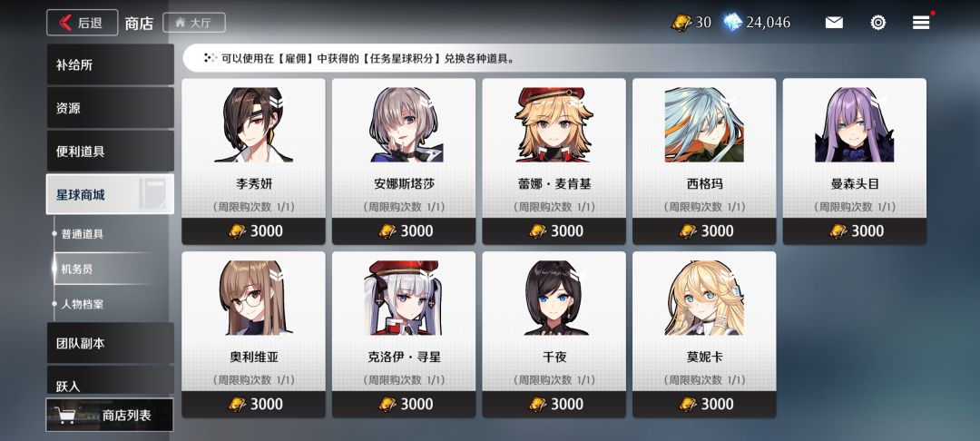This screenshot has height=441, width=980.
Task: Click the blue crystal currency icon
Action: coord(732,23)
